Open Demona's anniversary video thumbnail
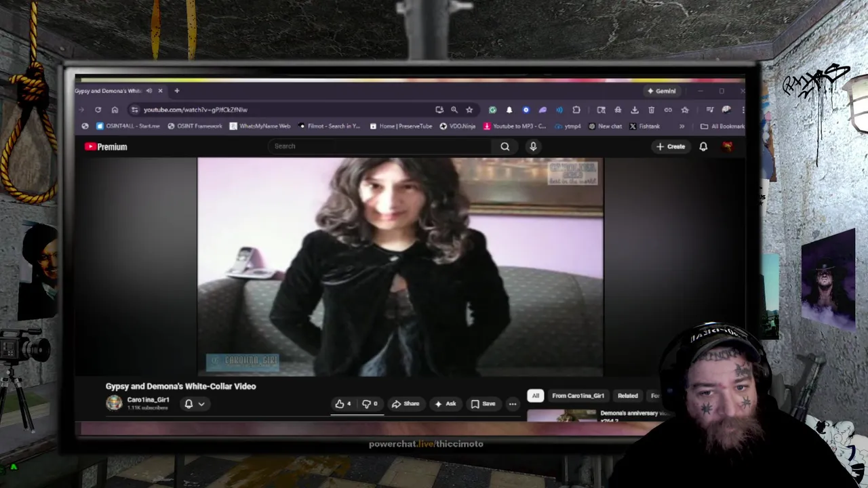This screenshot has width=868, height=488. pos(561,415)
